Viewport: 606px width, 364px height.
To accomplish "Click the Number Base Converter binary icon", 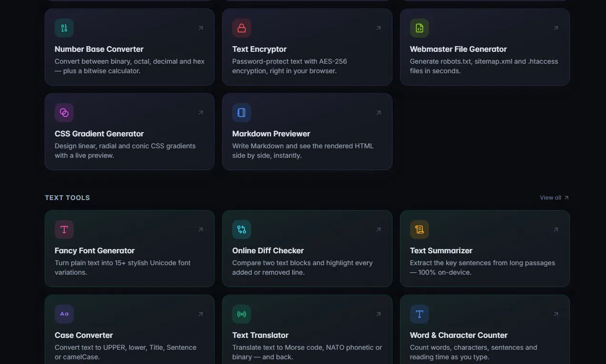I will pos(64,28).
